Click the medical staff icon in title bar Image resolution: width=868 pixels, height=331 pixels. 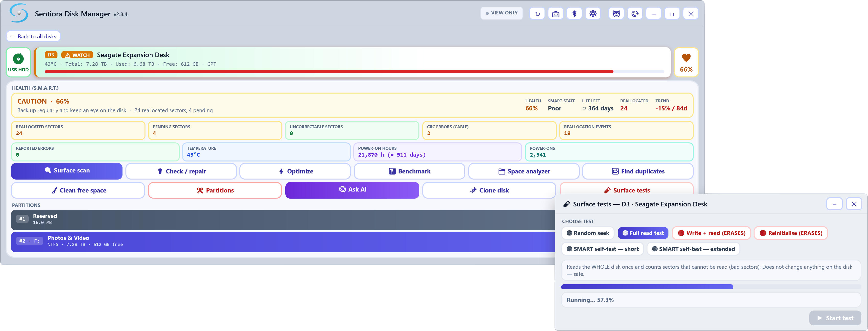click(x=574, y=14)
